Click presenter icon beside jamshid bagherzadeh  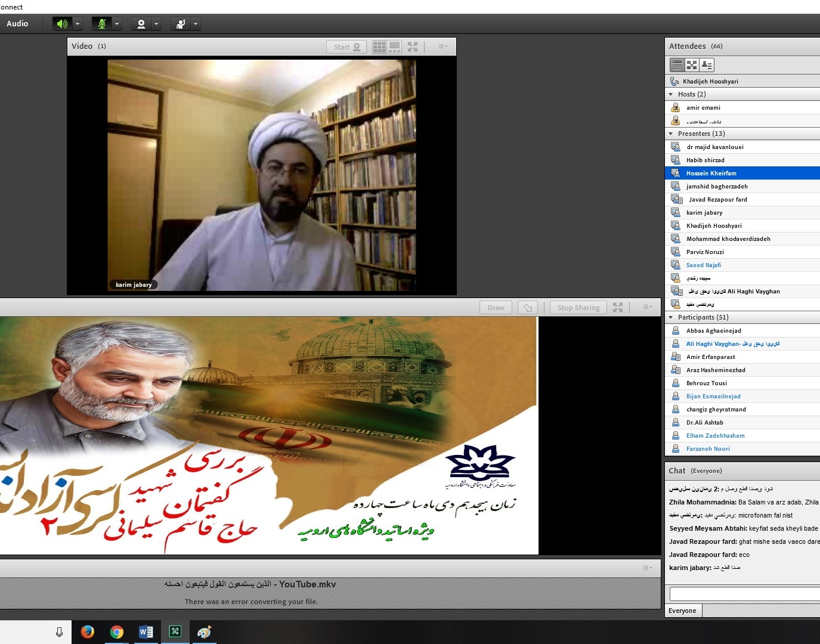click(676, 186)
